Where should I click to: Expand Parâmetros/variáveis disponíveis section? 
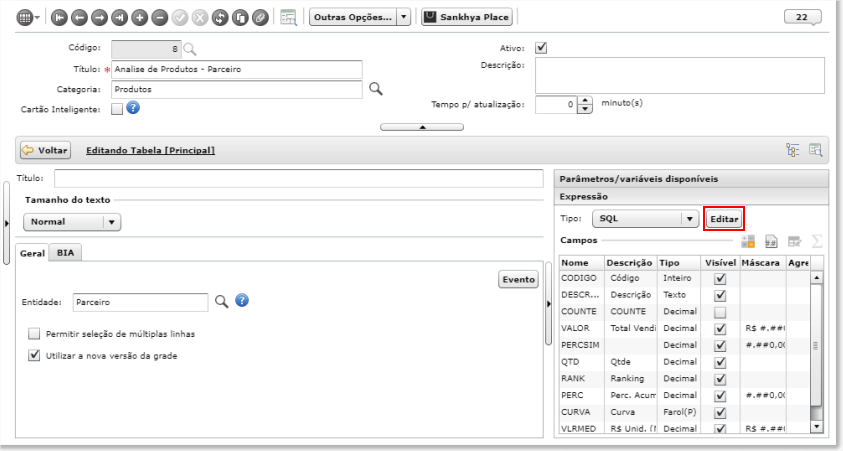(x=691, y=179)
